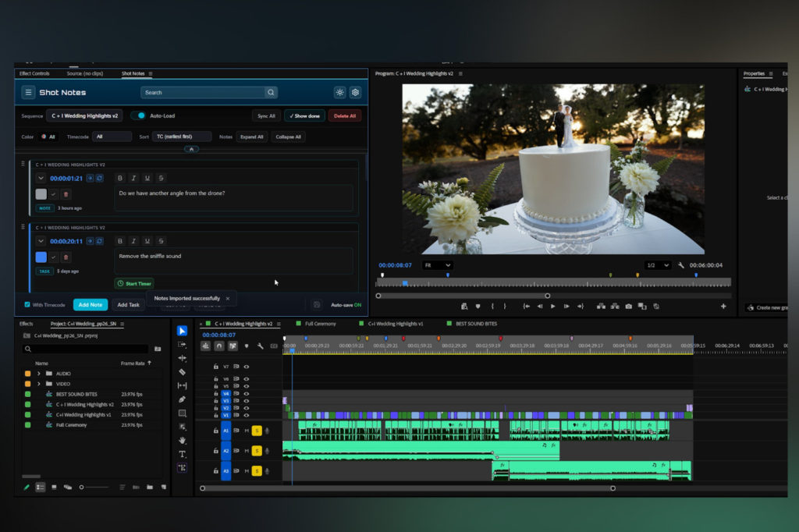Toggle the light/dark theme sun icon

(339, 92)
